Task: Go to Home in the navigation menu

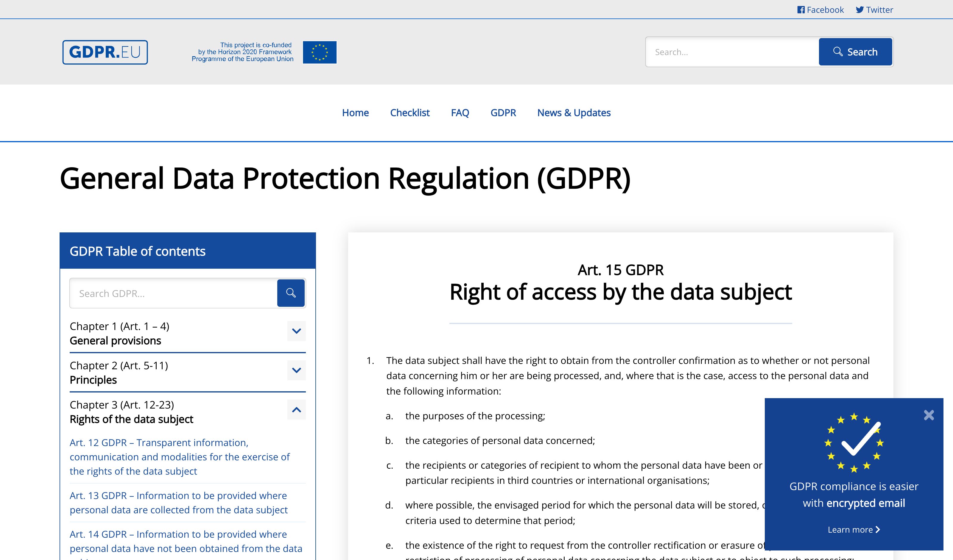Action: (355, 112)
